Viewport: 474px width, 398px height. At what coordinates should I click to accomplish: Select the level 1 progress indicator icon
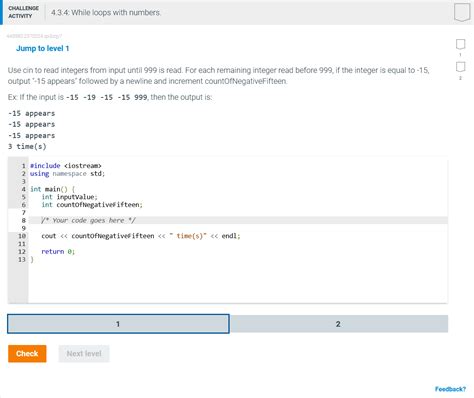click(x=460, y=44)
